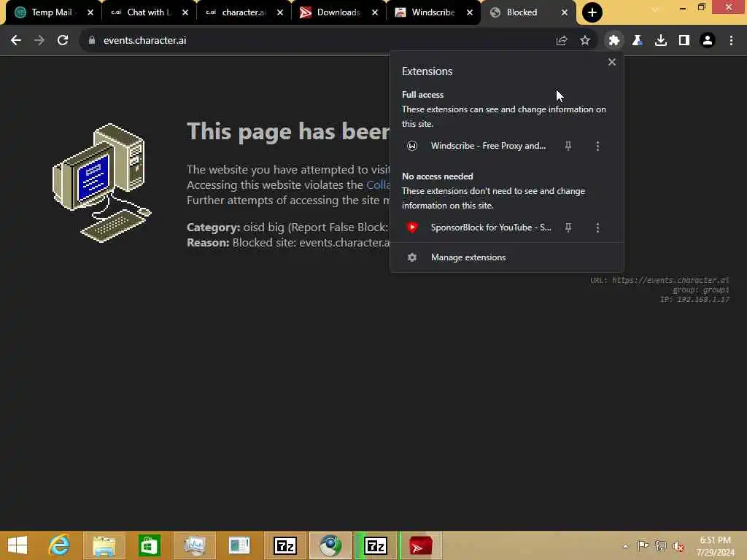The image size is (747, 560).
Task: Click the blue Colla... policy link
Action: coord(378,184)
